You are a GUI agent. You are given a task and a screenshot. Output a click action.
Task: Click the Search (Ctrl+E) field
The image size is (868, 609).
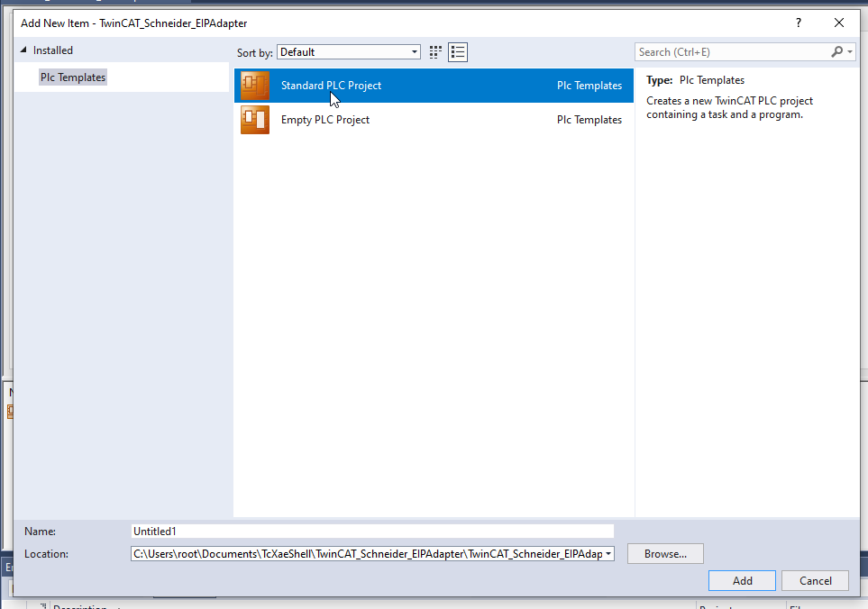[x=733, y=52]
